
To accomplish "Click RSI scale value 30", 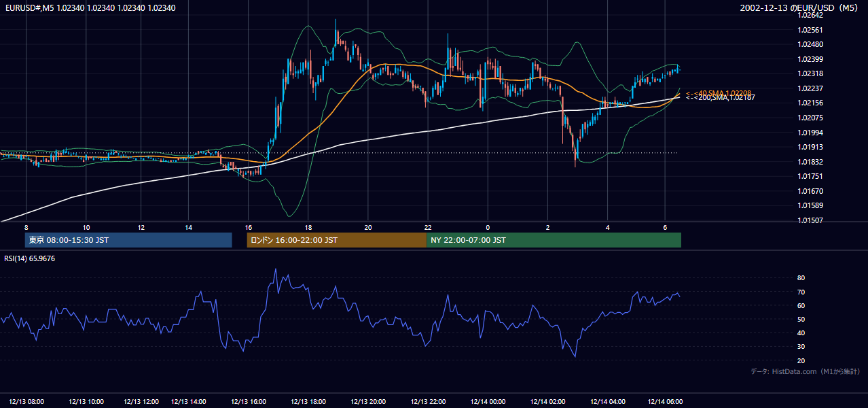I will click(x=801, y=347).
